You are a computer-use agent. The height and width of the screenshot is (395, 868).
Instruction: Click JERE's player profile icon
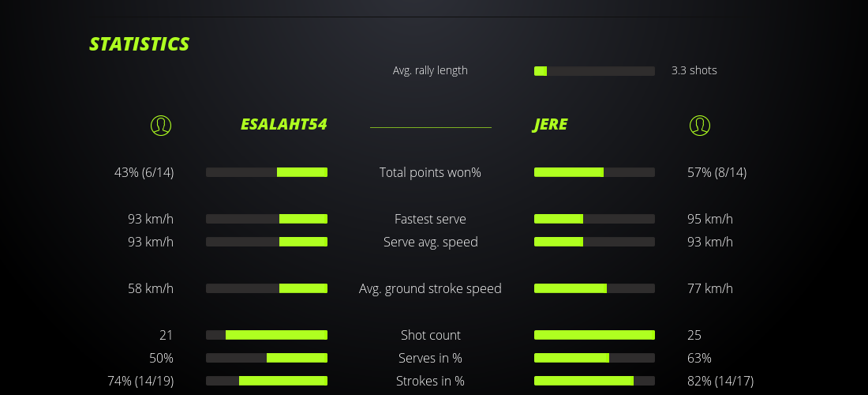(700, 125)
